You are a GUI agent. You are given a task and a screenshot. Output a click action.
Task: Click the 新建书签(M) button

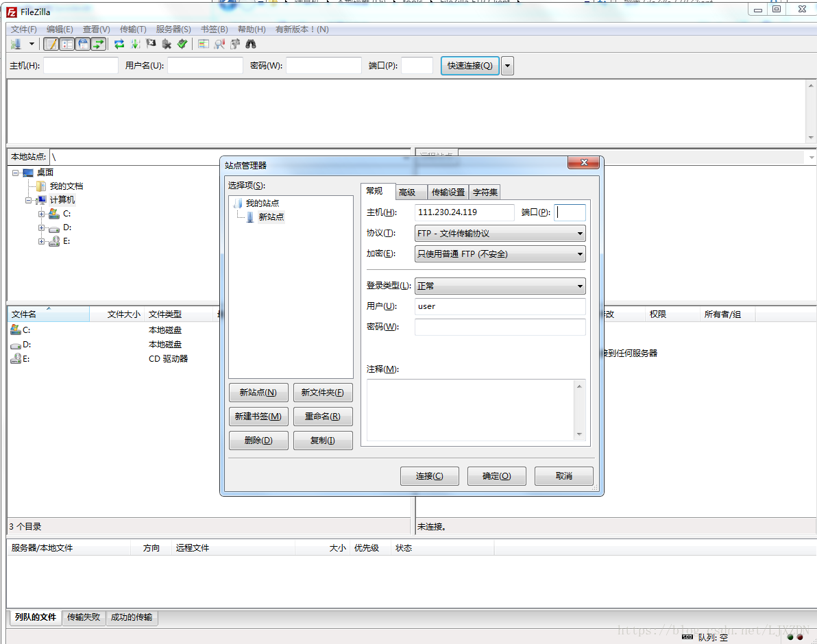258,417
